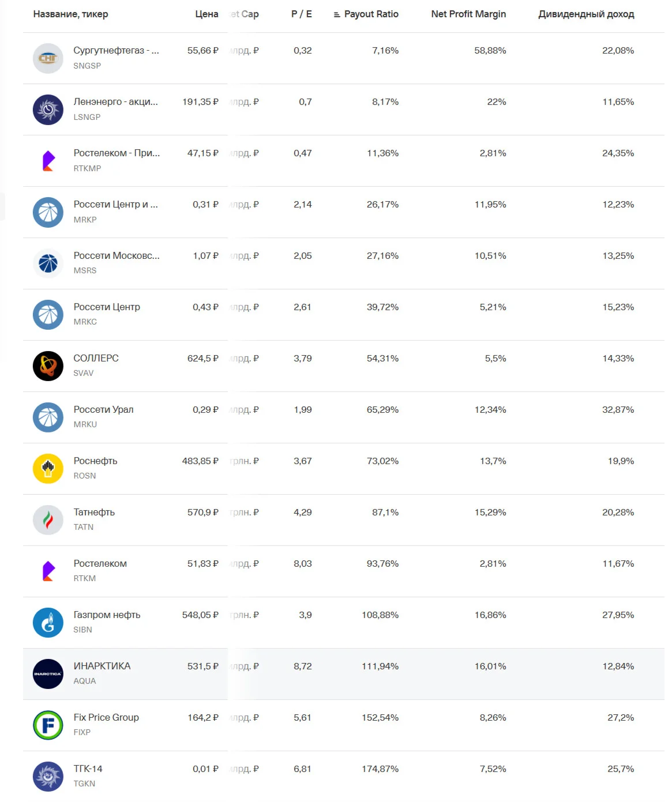This screenshot has height=802, width=672.
Task: Sort table by P / E column
Action: pos(302,14)
